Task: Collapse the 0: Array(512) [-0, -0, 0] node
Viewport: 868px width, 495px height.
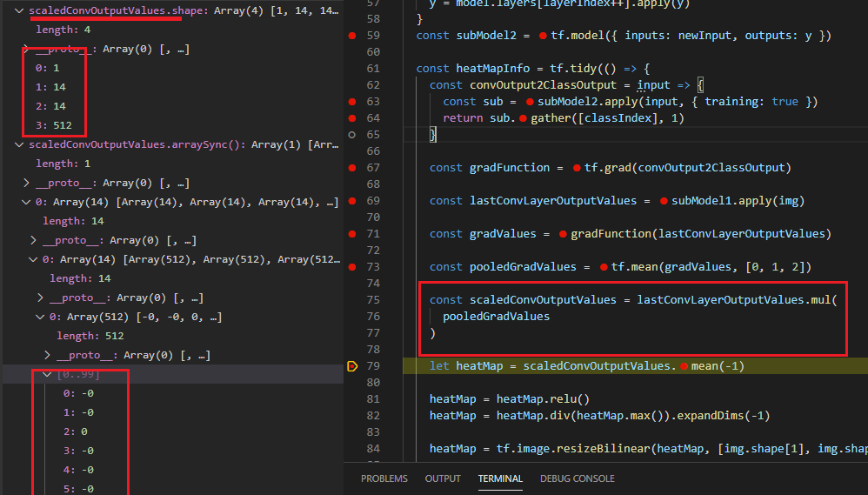Action: (x=40, y=317)
